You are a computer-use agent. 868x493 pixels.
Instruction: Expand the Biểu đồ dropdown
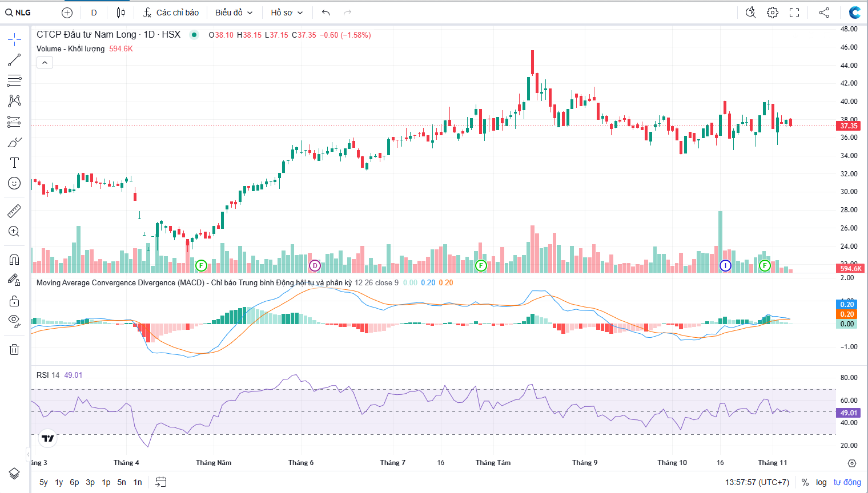(234, 13)
